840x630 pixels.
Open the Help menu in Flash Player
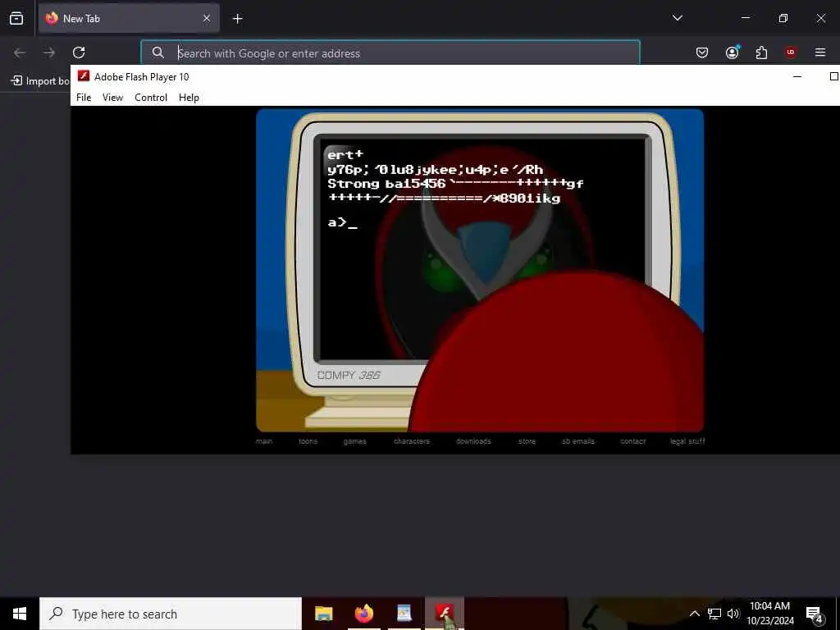click(189, 98)
